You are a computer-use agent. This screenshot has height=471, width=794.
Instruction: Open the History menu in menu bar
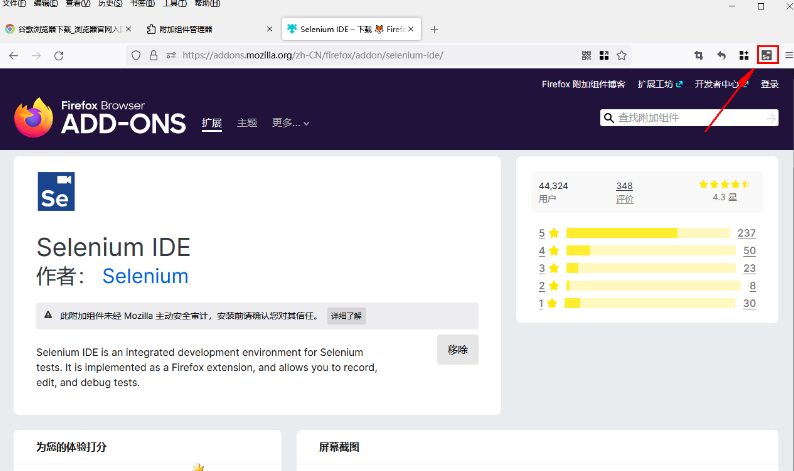[x=110, y=3]
